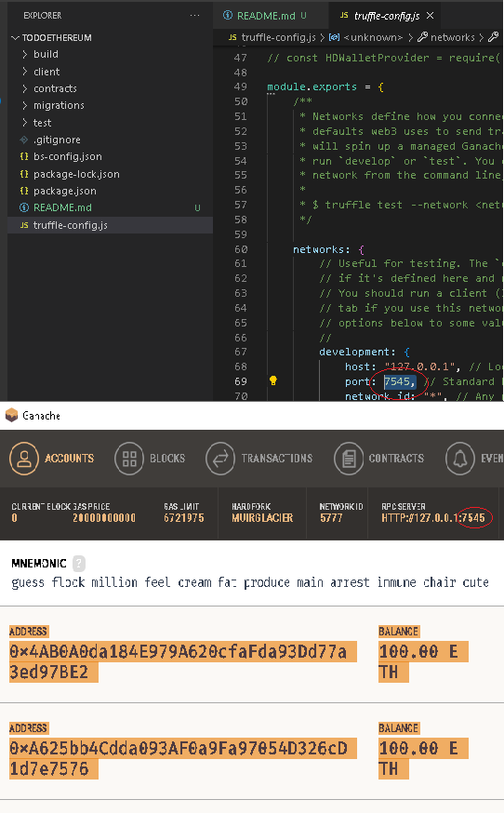Click line number 60 in the gutter
The height and width of the screenshot is (813, 504).
tap(241, 249)
